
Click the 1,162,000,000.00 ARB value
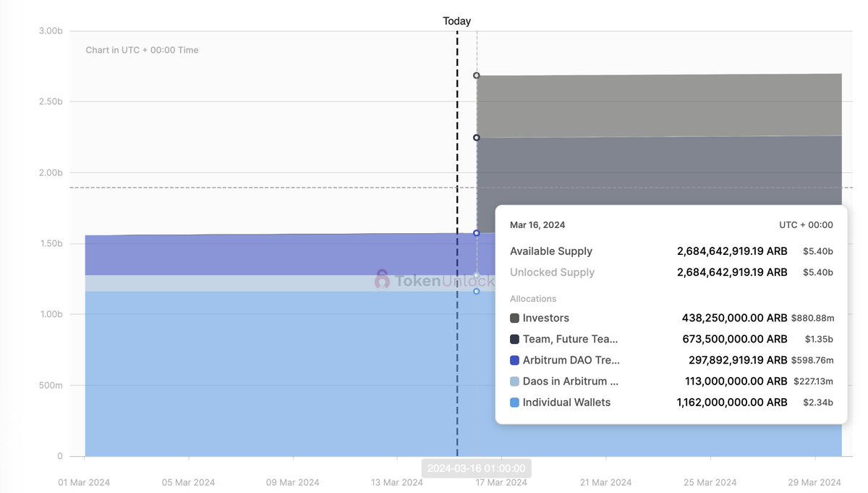pyautogui.click(x=732, y=402)
